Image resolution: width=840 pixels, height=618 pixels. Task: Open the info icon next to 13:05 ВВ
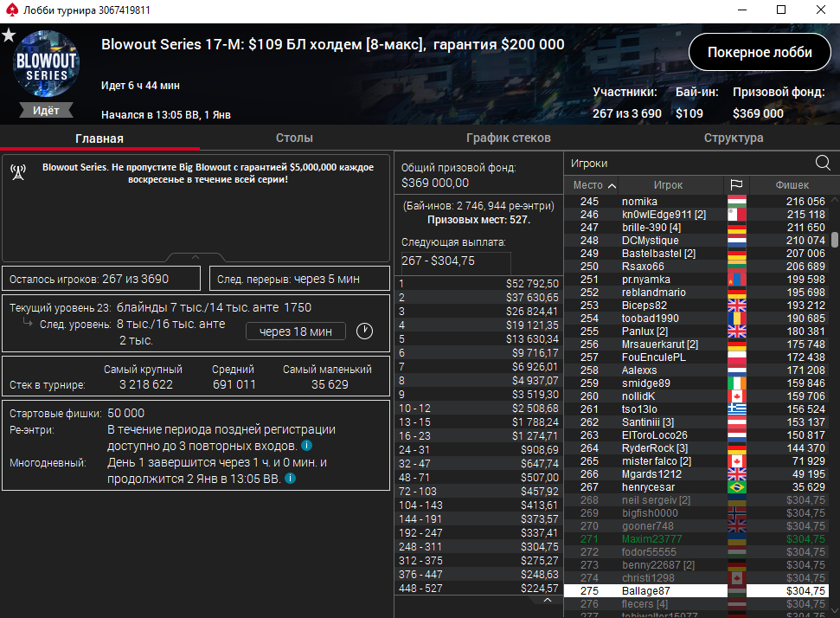click(291, 478)
